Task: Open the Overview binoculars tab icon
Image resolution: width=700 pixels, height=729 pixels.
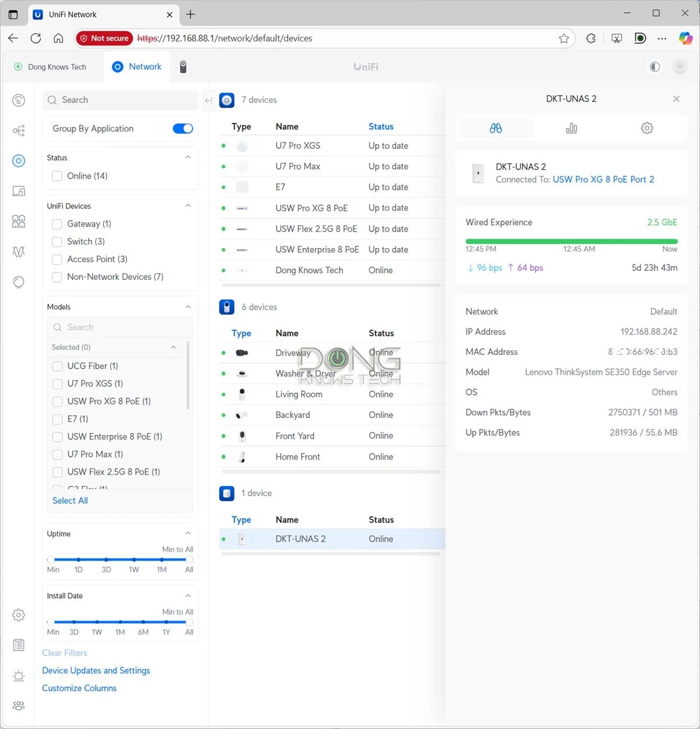Action: click(x=496, y=128)
